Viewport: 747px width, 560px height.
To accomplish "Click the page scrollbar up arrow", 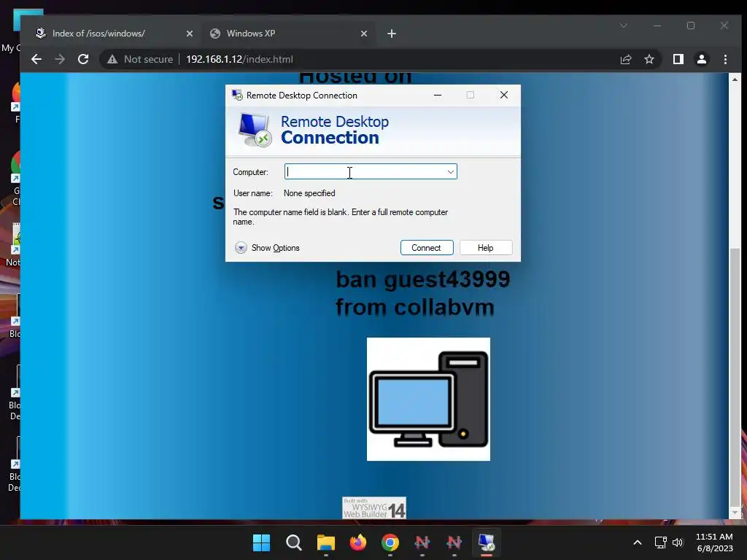I will pos(735,79).
